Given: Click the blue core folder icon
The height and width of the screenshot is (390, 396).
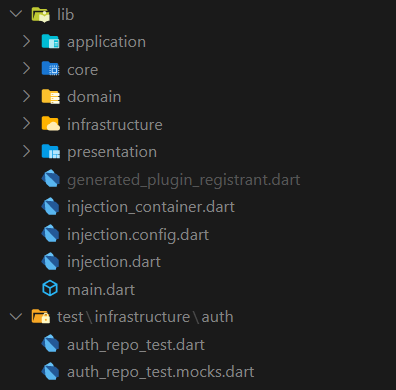Looking at the screenshot, I should pos(51,69).
